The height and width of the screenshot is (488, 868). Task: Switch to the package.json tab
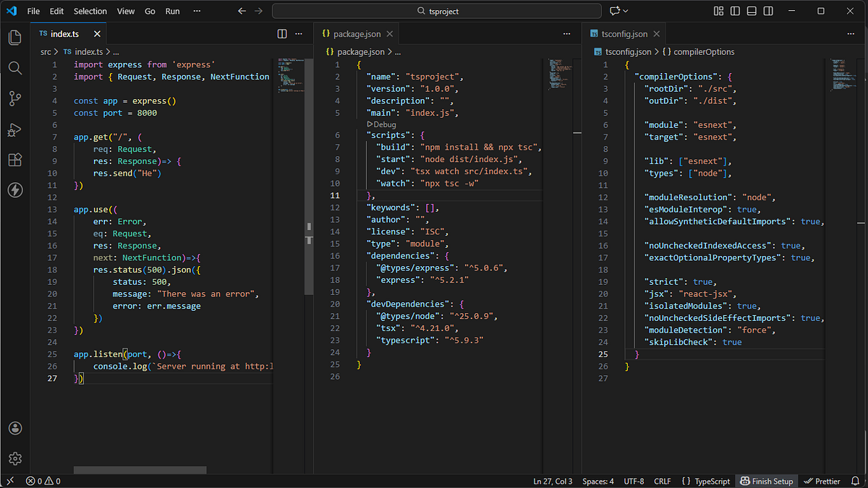[357, 34]
